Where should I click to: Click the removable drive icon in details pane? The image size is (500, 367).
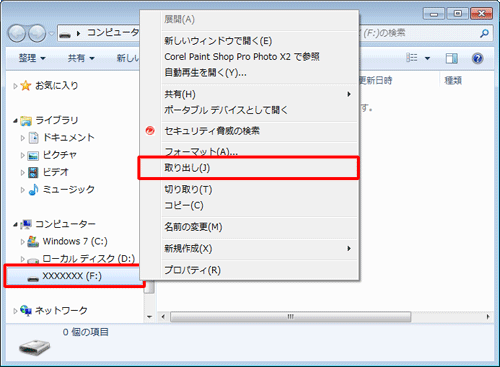point(34,348)
